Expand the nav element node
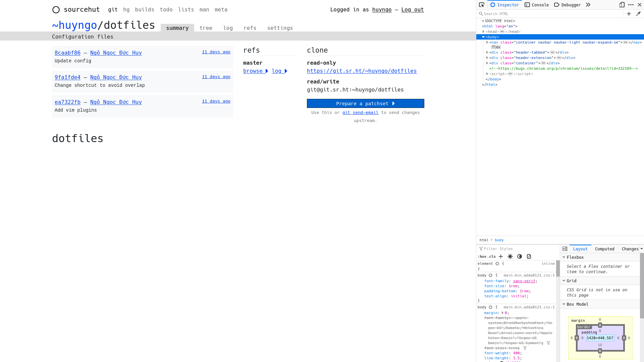The height and width of the screenshot is (362, 644). tap(487, 42)
